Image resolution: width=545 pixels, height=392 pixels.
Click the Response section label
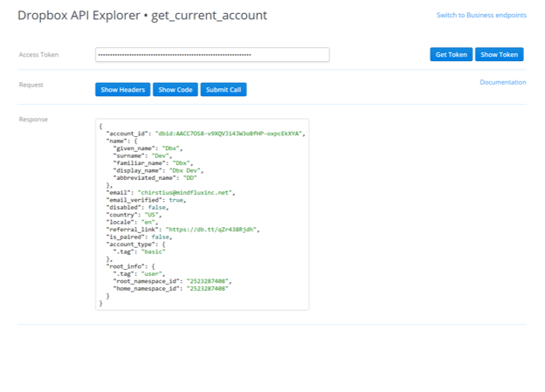pos(33,119)
